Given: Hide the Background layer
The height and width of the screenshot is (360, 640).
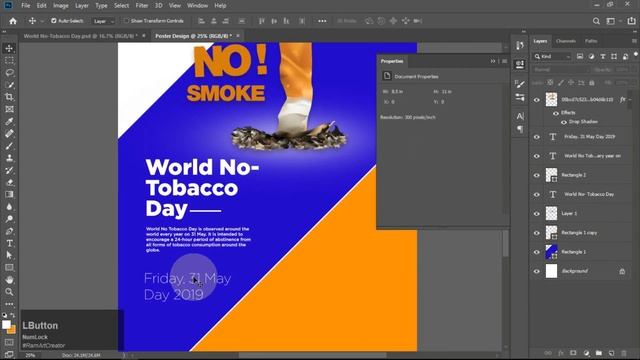Looking at the screenshot, I should 537,271.
